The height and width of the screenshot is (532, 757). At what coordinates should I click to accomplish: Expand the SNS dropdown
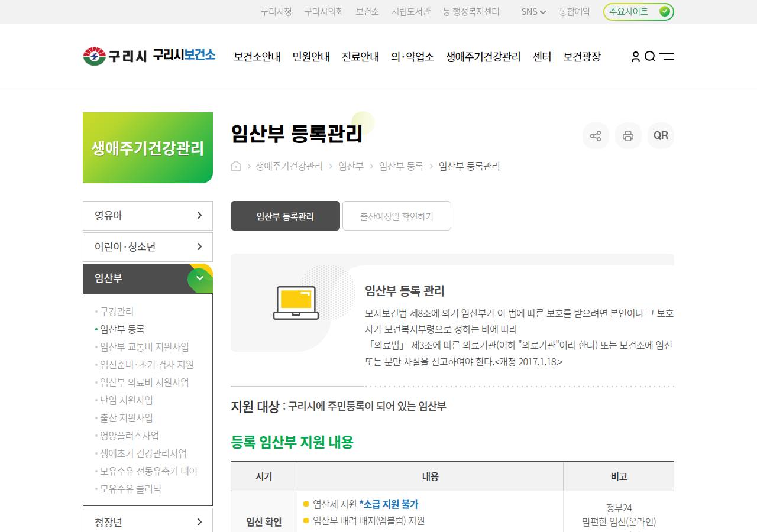coord(533,11)
